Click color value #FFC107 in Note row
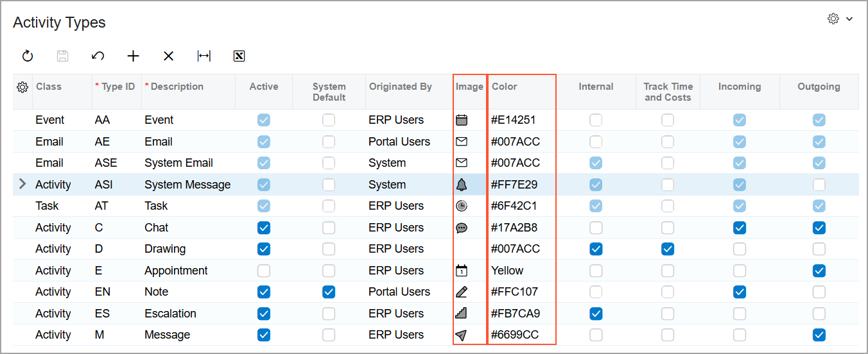The image size is (868, 354). tap(514, 292)
